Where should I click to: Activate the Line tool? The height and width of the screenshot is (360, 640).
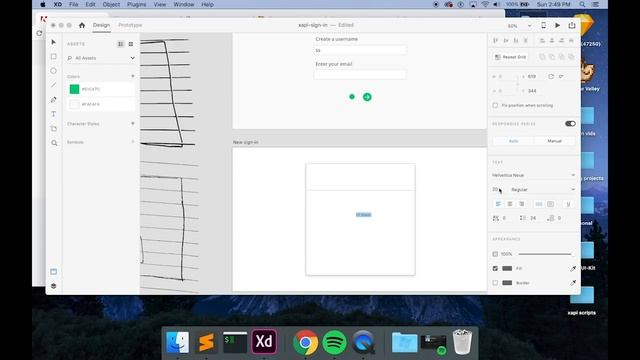(x=53, y=85)
